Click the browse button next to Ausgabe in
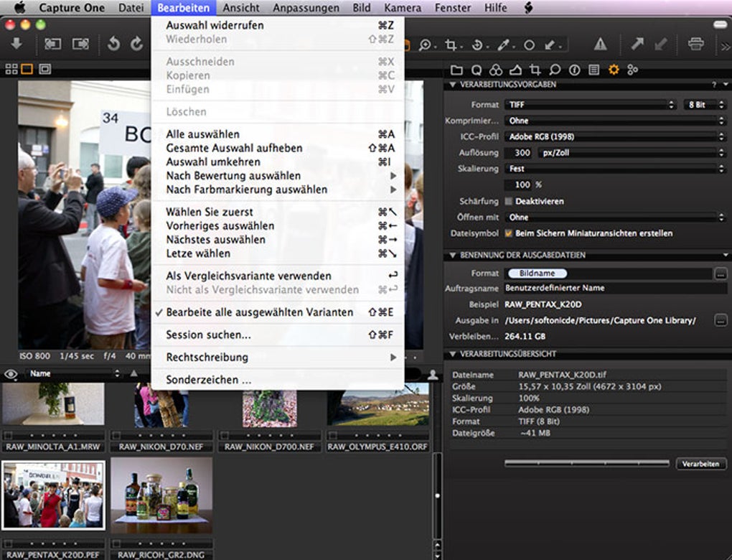Viewport: 732px width, 560px height. pyautogui.click(x=721, y=320)
